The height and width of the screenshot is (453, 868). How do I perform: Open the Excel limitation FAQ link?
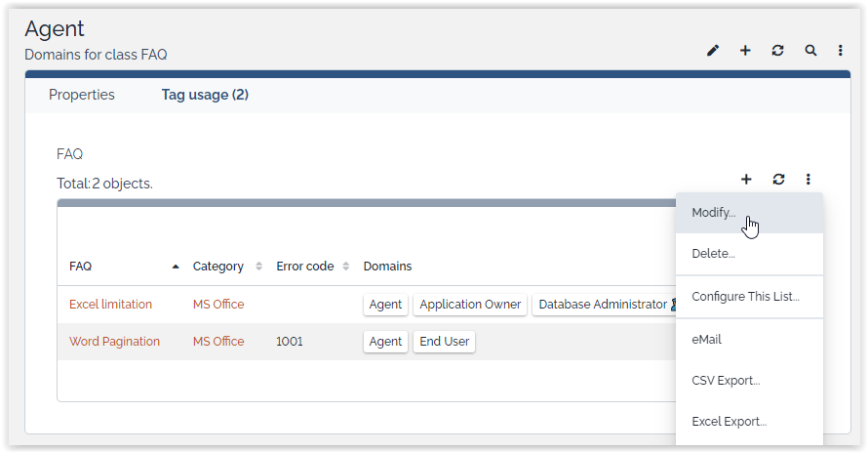coord(110,305)
